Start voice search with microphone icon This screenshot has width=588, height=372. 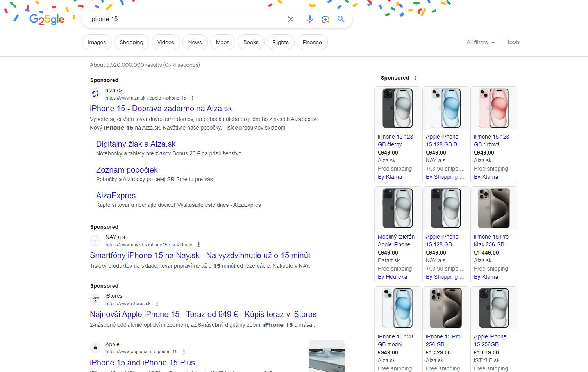[309, 19]
